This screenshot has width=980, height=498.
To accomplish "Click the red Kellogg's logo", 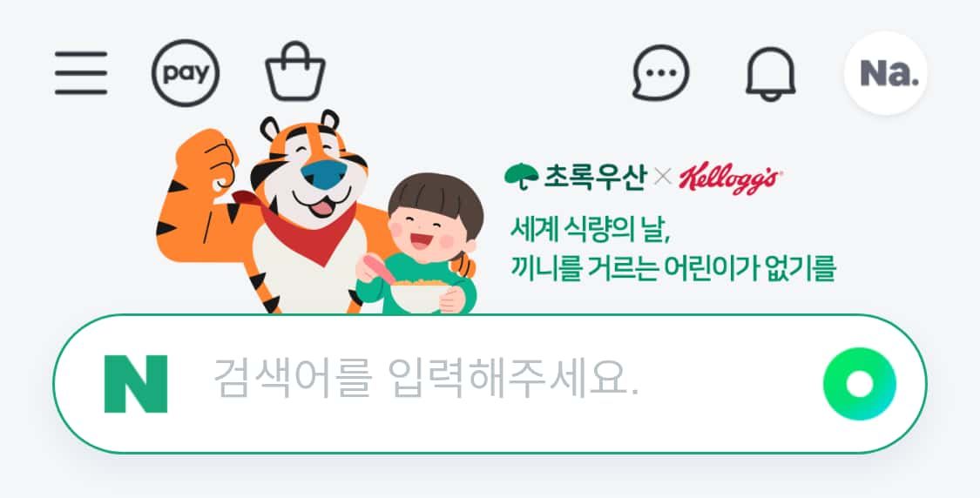I will 730,179.
